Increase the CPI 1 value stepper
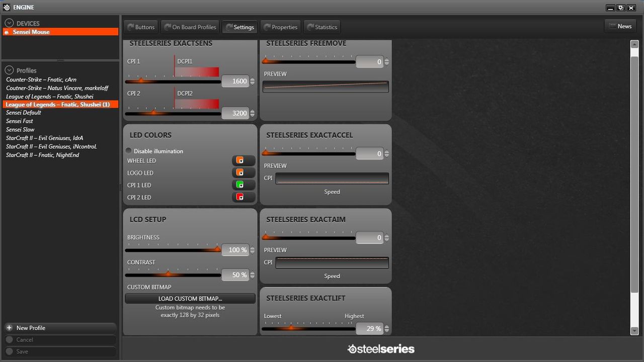This screenshot has height=362, width=644. click(252, 78)
